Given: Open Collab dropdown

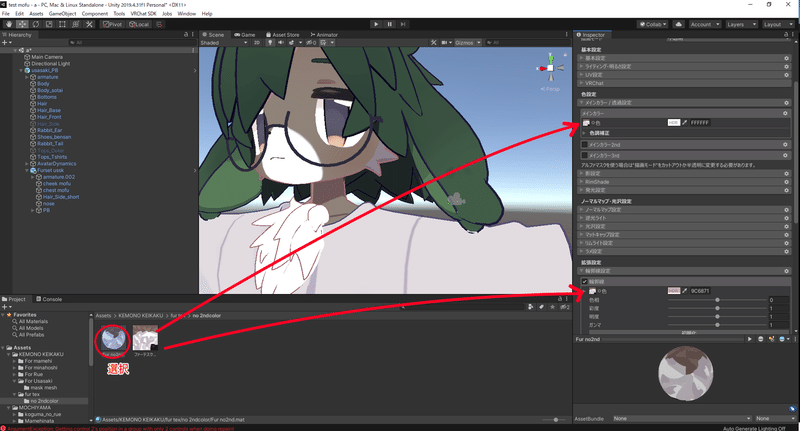Looking at the screenshot, I should (x=653, y=24).
